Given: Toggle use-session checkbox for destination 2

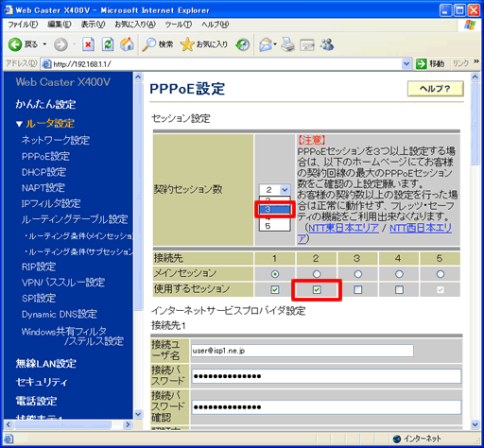Looking at the screenshot, I should tap(317, 289).
